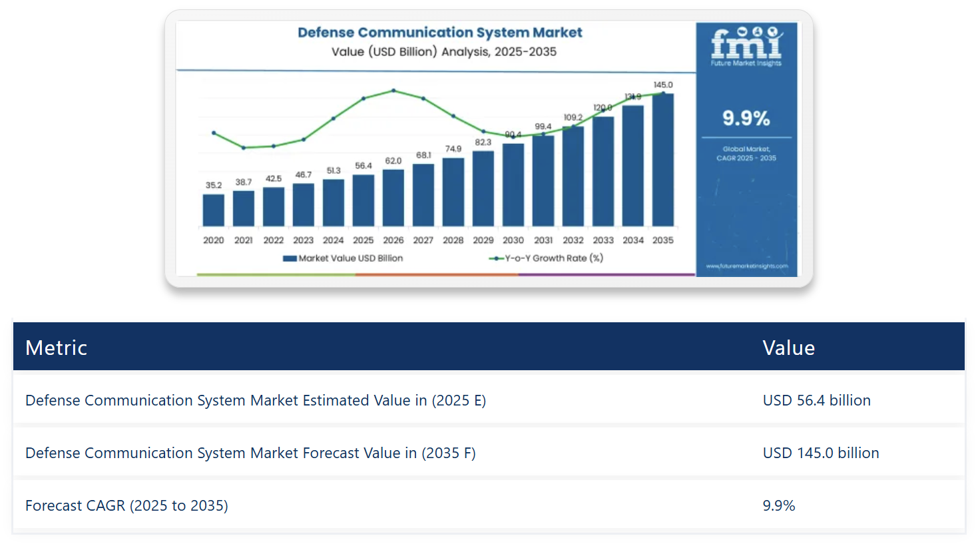Click the blue Market Value legend swatch

(290, 258)
